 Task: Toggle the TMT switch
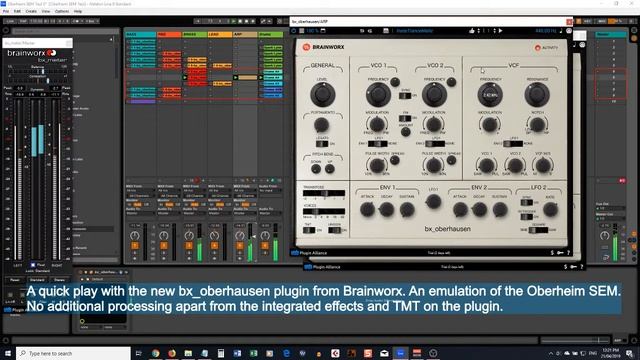coord(309,230)
